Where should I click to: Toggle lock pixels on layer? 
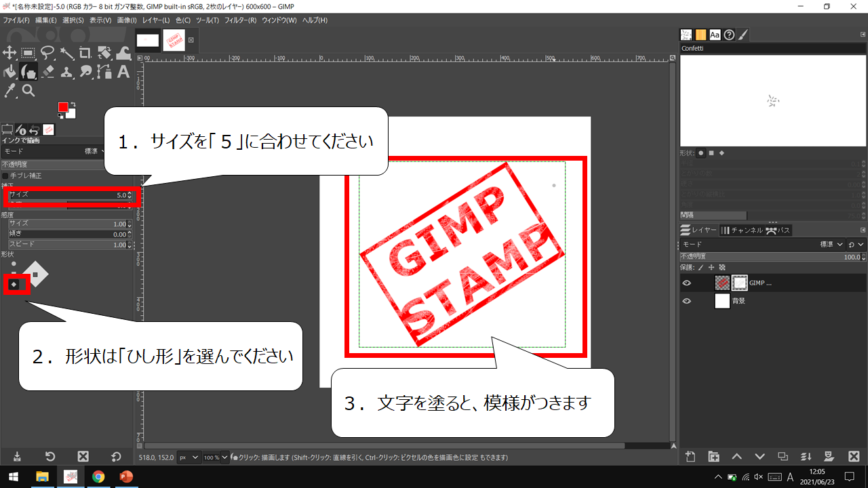[701, 268]
